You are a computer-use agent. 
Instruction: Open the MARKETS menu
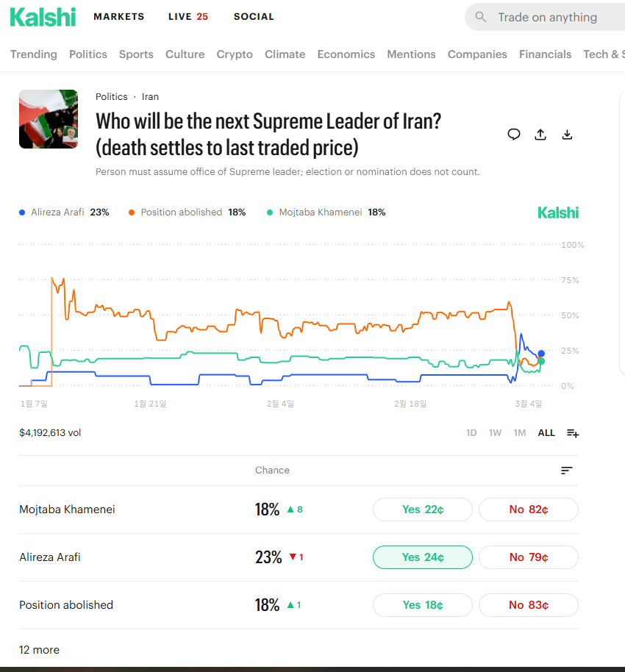point(118,17)
